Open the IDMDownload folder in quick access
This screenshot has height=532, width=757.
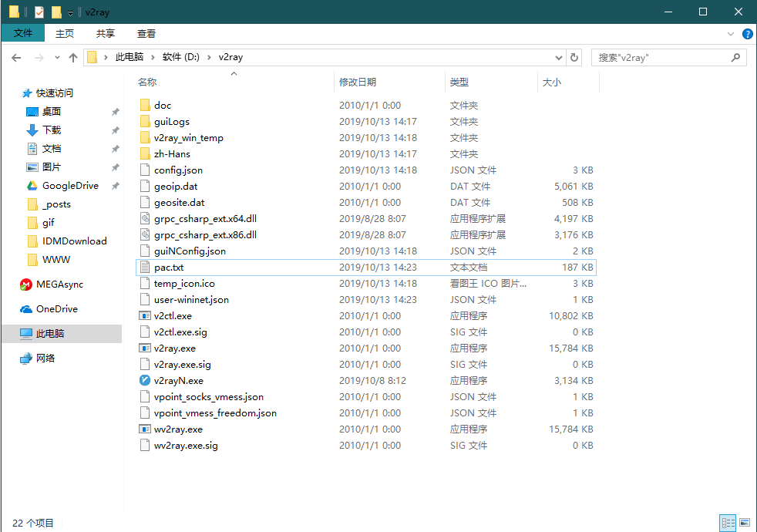[x=67, y=241]
